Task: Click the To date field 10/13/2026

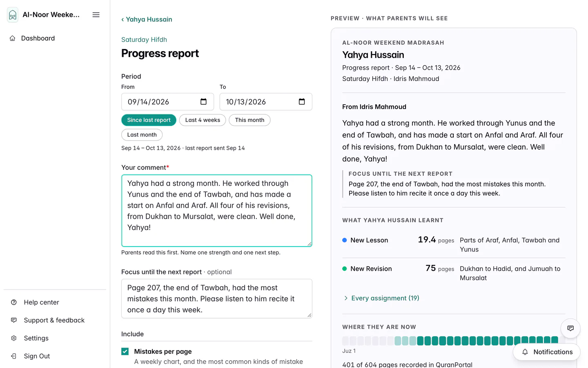Action: (x=266, y=102)
